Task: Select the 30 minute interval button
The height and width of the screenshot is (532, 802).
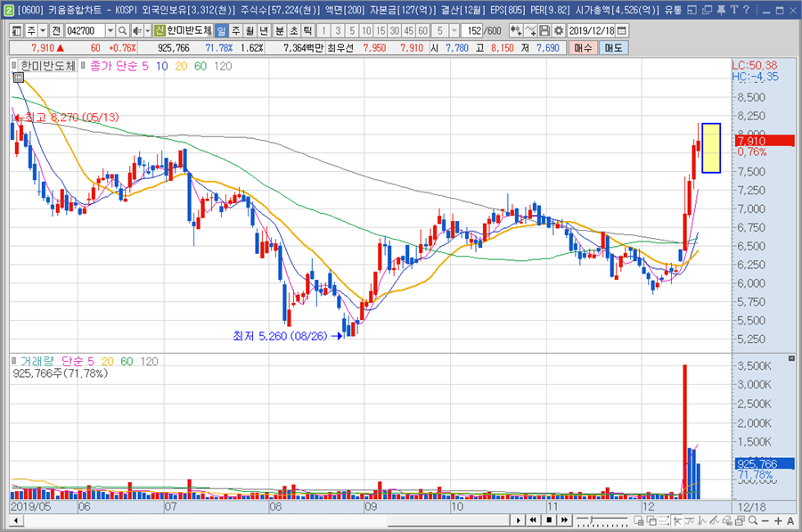Action: (395, 30)
